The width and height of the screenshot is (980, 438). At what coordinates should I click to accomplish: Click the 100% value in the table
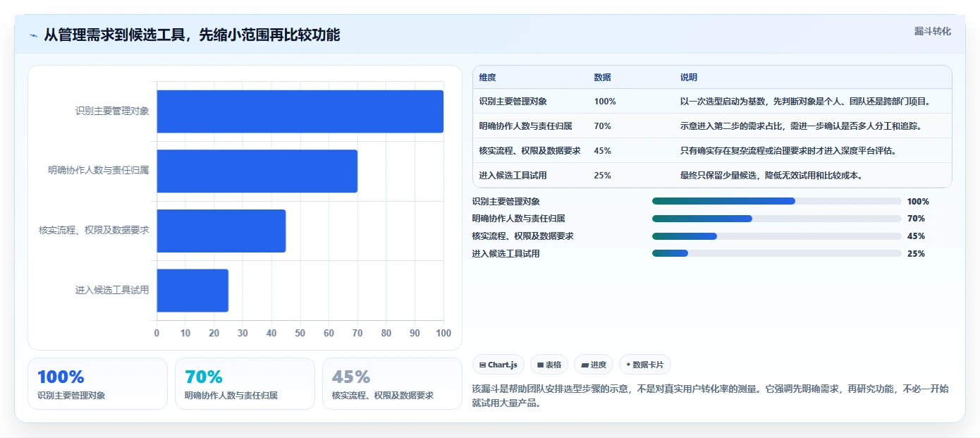[605, 102]
